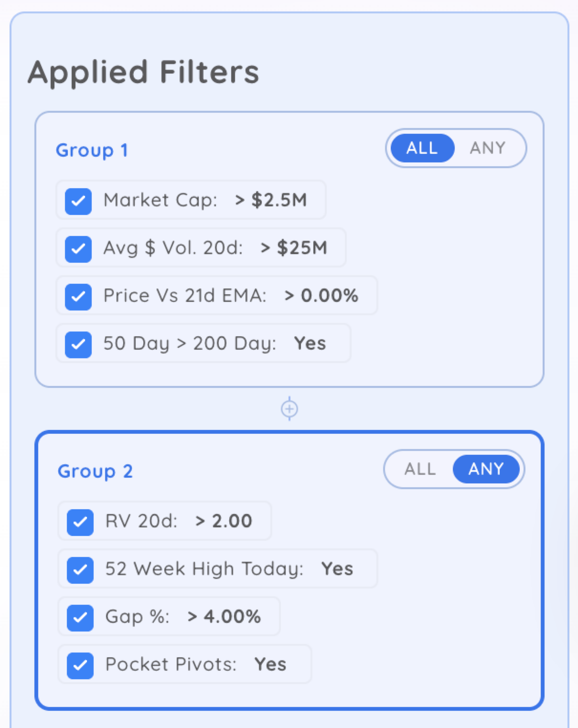Image resolution: width=578 pixels, height=728 pixels.
Task: Open the Price Vs 21d EMA filter value
Action: click(321, 296)
